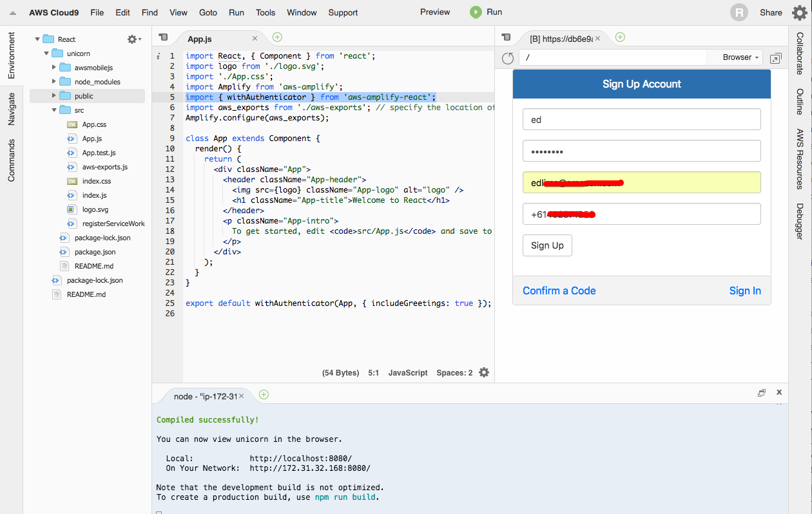Open the Window menu
812x514 pixels.
click(x=302, y=12)
